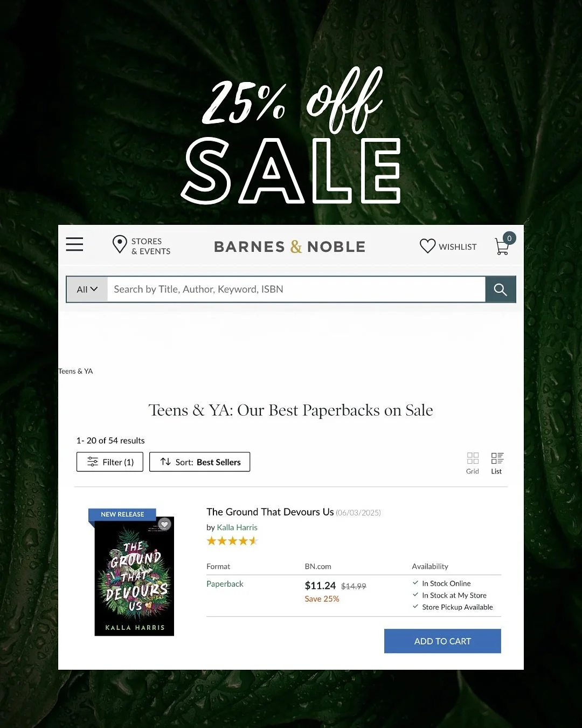Screen dimensions: 582x728
Task: Select the Paperback format link
Action: (x=225, y=583)
